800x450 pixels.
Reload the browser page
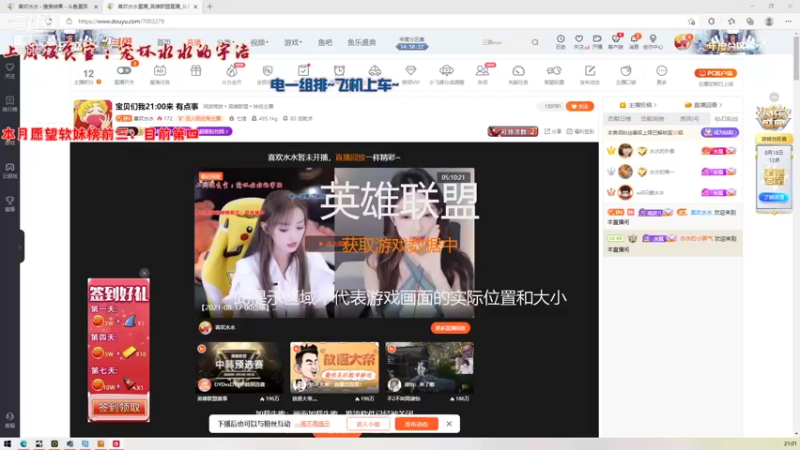pyautogui.click(x=48, y=21)
